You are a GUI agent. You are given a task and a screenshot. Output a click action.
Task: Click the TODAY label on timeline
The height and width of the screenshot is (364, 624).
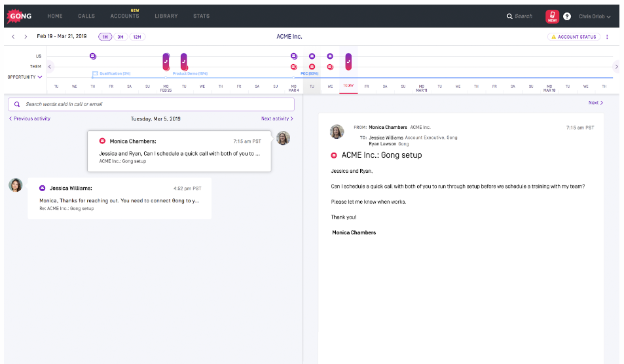(348, 86)
